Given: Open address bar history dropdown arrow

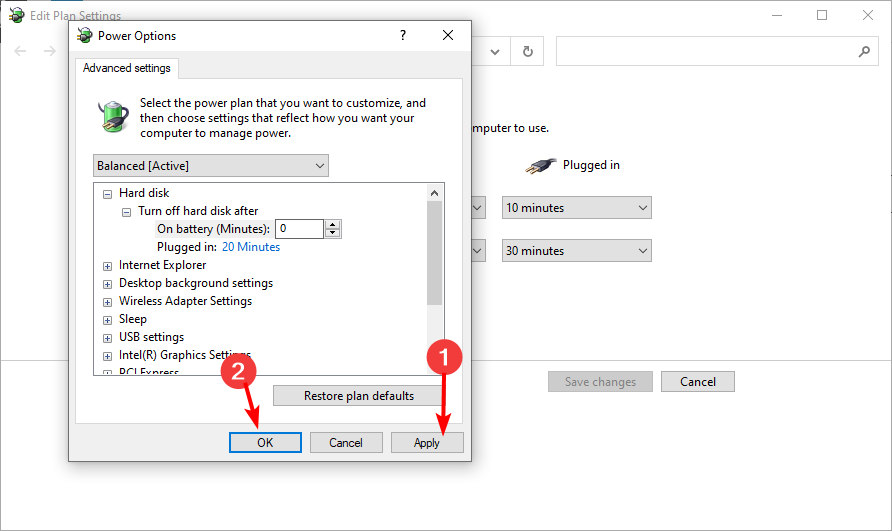Looking at the screenshot, I should (495, 52).
